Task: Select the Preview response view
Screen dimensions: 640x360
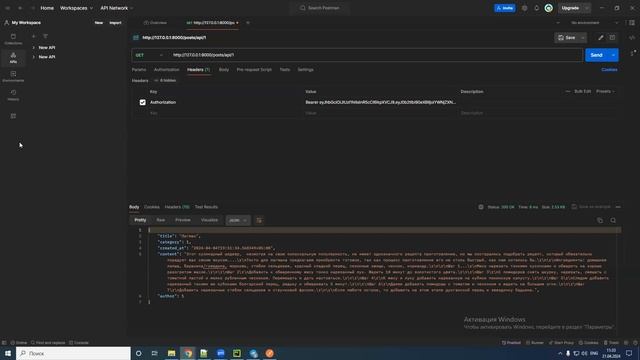Action: [182, 220]
